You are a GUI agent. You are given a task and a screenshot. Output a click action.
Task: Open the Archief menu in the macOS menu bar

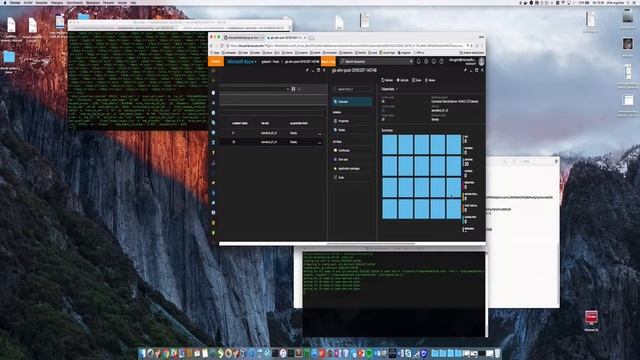28,2
